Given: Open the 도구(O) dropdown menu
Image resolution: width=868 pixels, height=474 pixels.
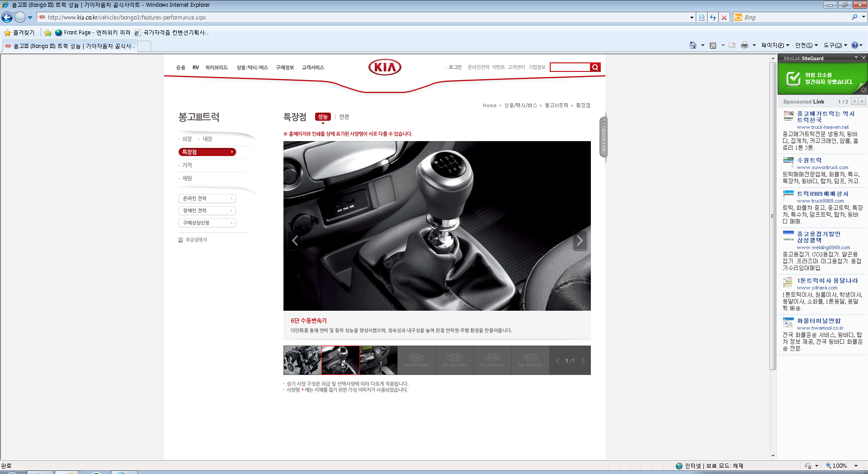Looking at the screenshot, I should 835,45.
